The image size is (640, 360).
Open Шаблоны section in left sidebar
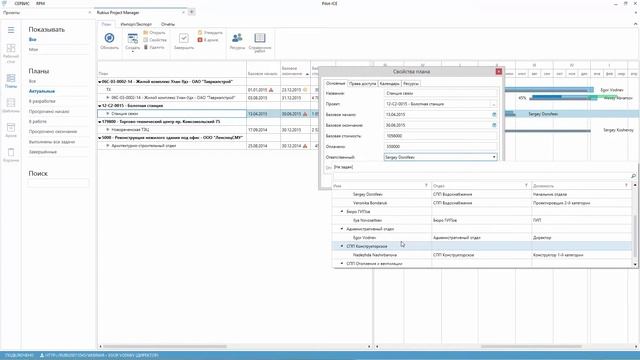[11, 105]
